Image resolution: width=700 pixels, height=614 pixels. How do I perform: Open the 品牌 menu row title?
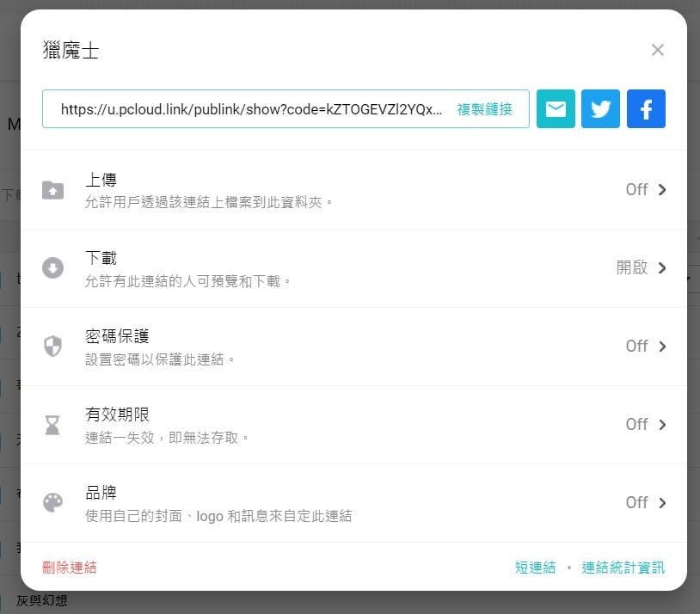click(x=101, y=493)
